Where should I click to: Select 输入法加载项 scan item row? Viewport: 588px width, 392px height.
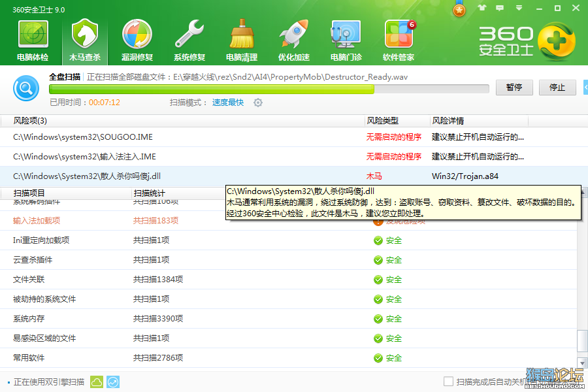click(x=288, y=221)
